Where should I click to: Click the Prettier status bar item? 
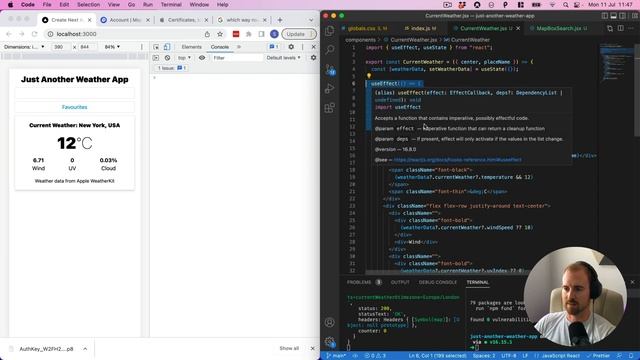pos(598,356)
